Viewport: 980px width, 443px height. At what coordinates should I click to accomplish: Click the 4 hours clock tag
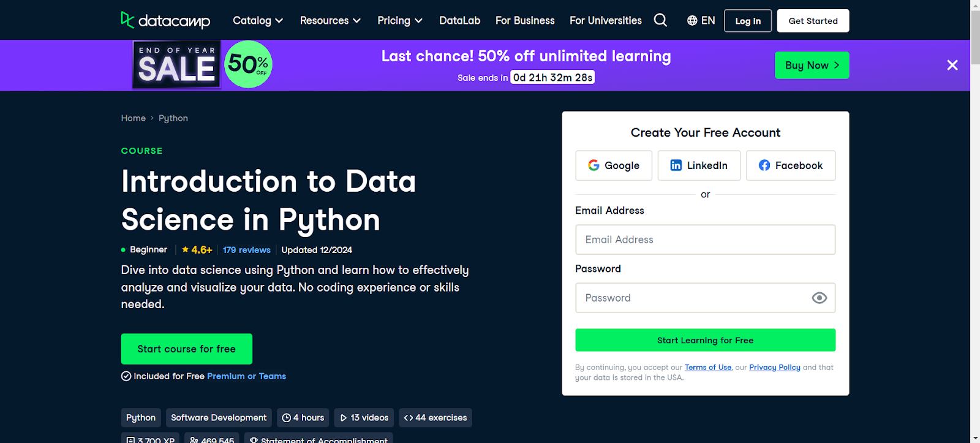303,418
